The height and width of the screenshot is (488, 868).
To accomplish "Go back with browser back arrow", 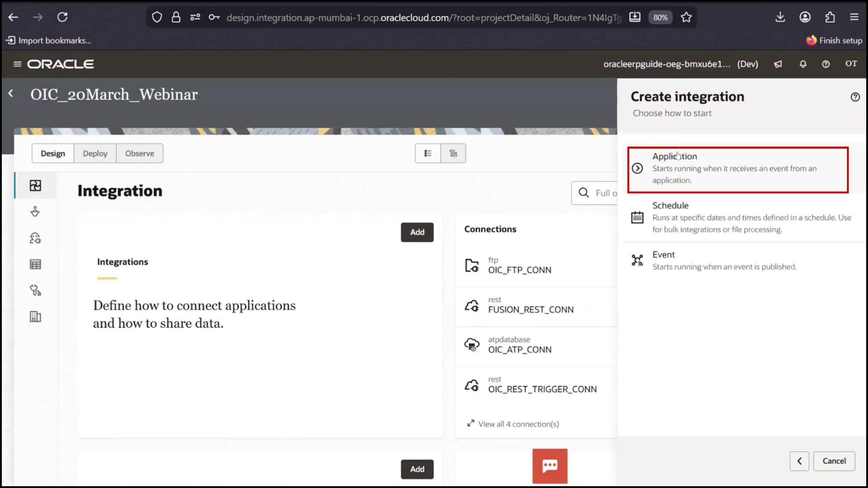I will coord(14,17).
